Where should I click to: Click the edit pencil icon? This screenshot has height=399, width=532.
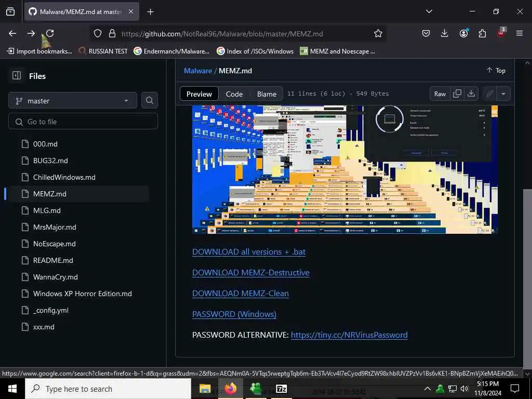pyautogui.click(x=489, y=94)
